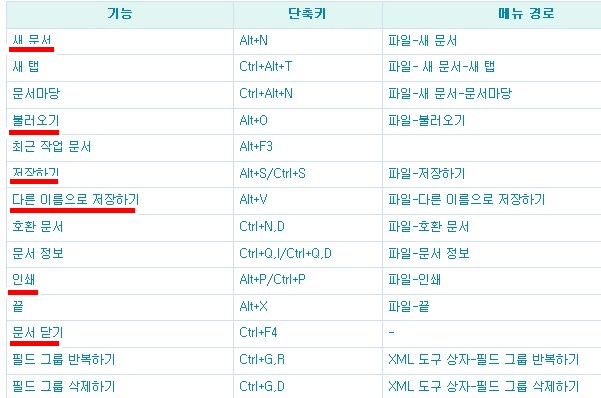601x398 pixels.
Task: Click the '단축키' column header
Action: coord(307,14)
